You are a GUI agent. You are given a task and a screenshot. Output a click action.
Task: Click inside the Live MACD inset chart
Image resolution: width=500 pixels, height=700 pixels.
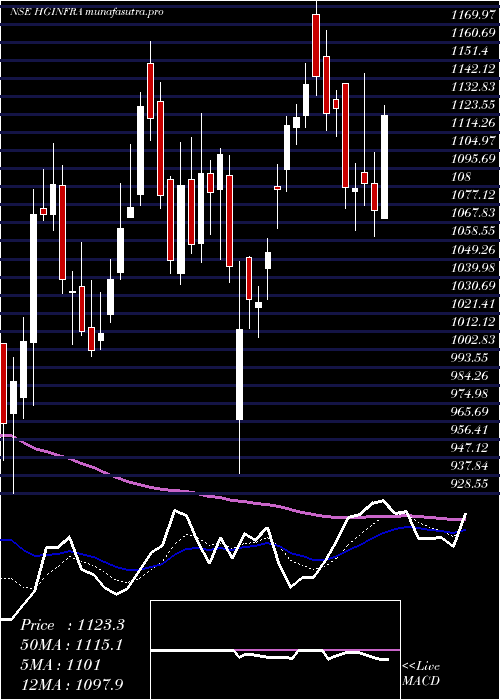point(275,650)
